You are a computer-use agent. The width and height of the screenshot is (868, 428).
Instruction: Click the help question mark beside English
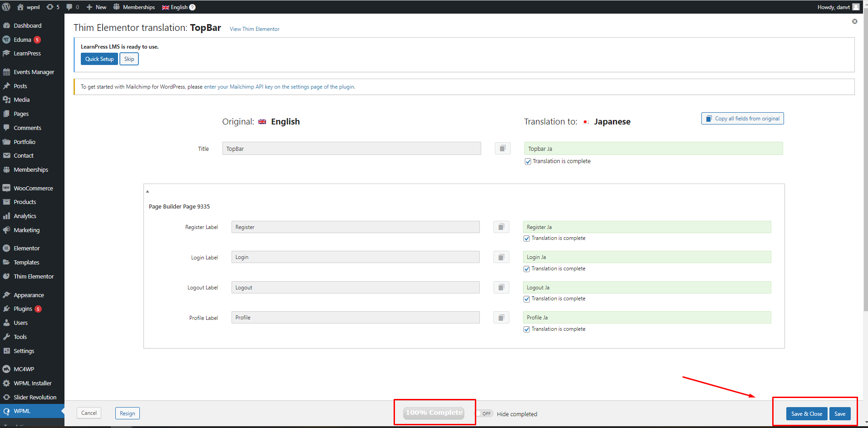pos(192,7)
